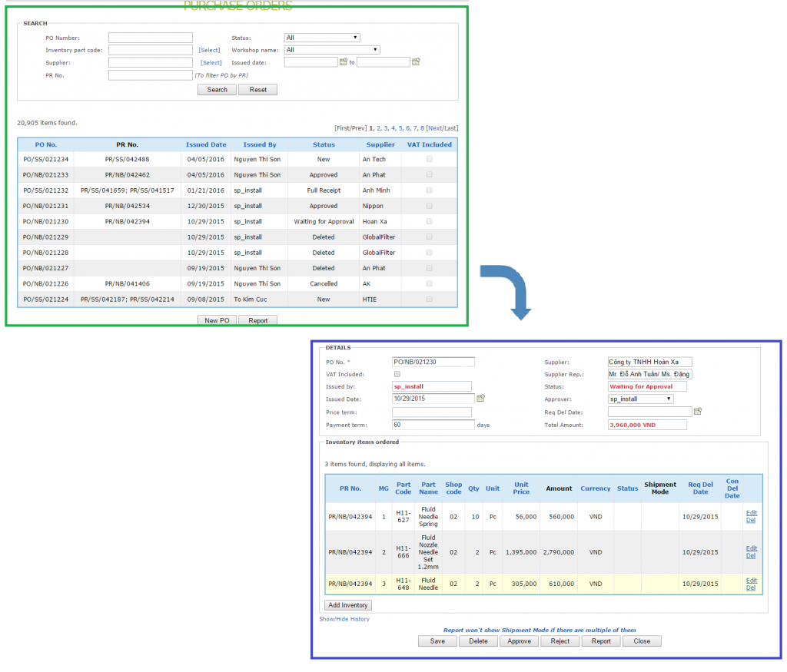Check VAT Included box for PO/NB/021230 row
This screenshot has height=672, width=787.
point(429,221)
